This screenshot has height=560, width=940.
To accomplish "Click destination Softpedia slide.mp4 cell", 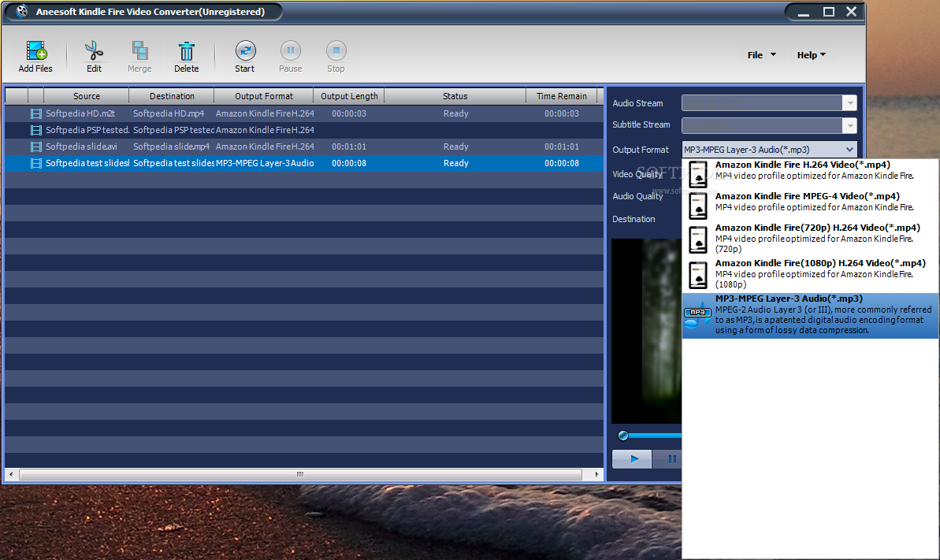I will (172, 146).
